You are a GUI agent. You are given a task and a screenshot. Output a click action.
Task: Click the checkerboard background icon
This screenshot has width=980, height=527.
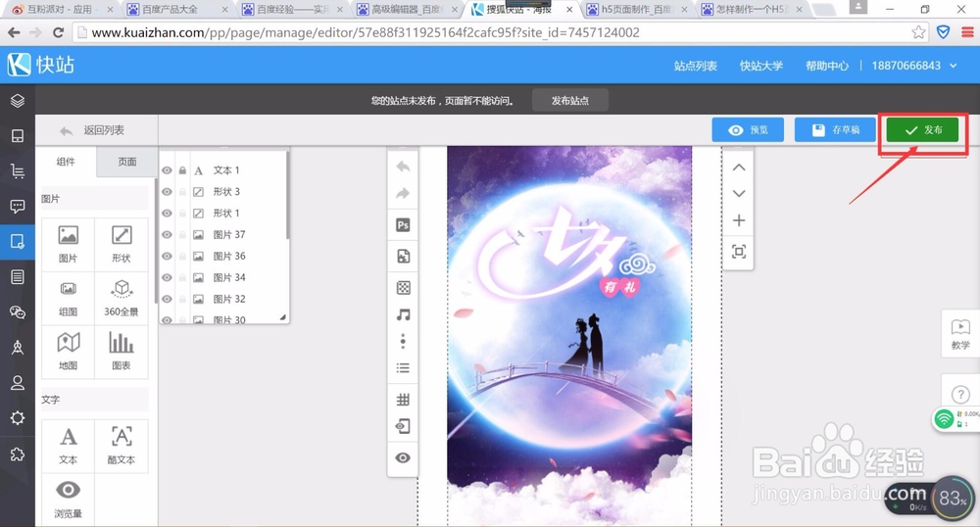click(x=403, y=287)
